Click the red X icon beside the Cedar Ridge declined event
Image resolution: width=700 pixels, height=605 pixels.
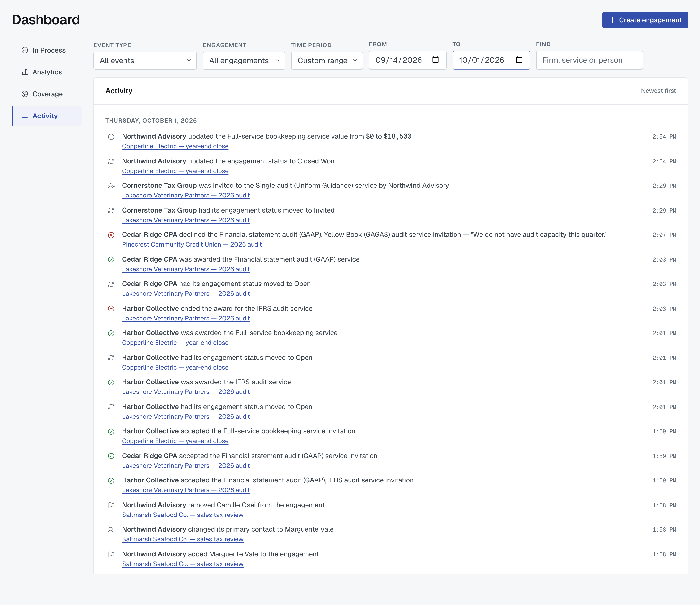(x=111, y=235)
